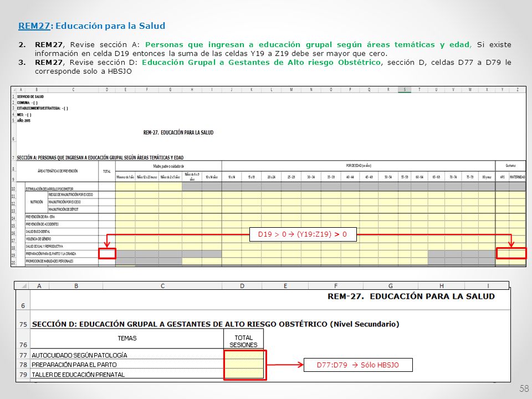This screenshot has width=532, height=399.
Task: Click the 'NUTRICIÓN' merged category cell
Action: click(37, 202)
